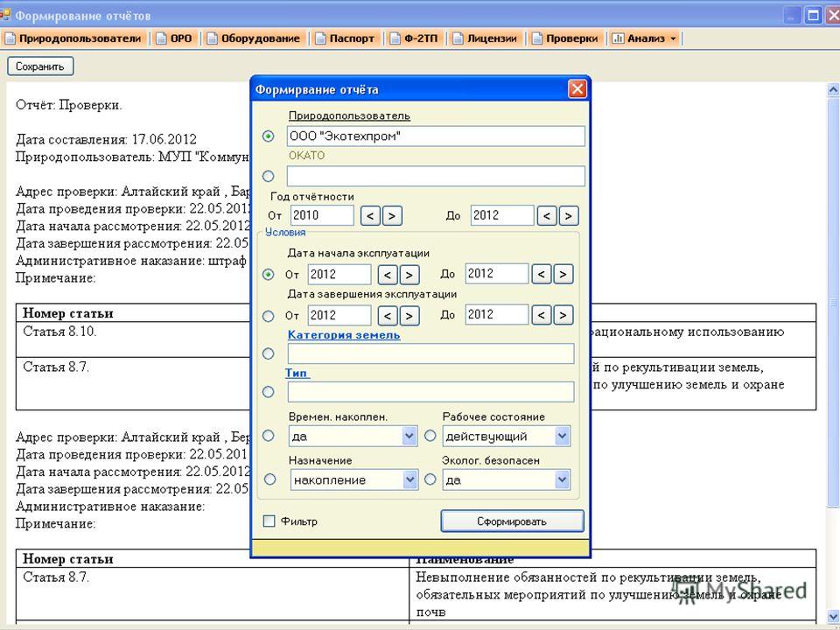Screen dimensions: 840x630
Task: Decrease the Год отчётности До year
Action: click(x=546, y=216)
